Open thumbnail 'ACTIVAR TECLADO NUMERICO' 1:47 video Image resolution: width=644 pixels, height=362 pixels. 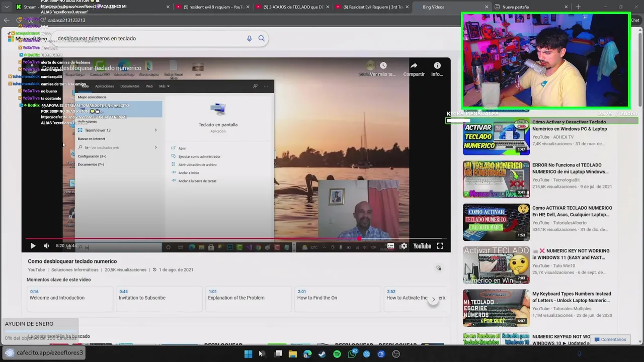496,136
